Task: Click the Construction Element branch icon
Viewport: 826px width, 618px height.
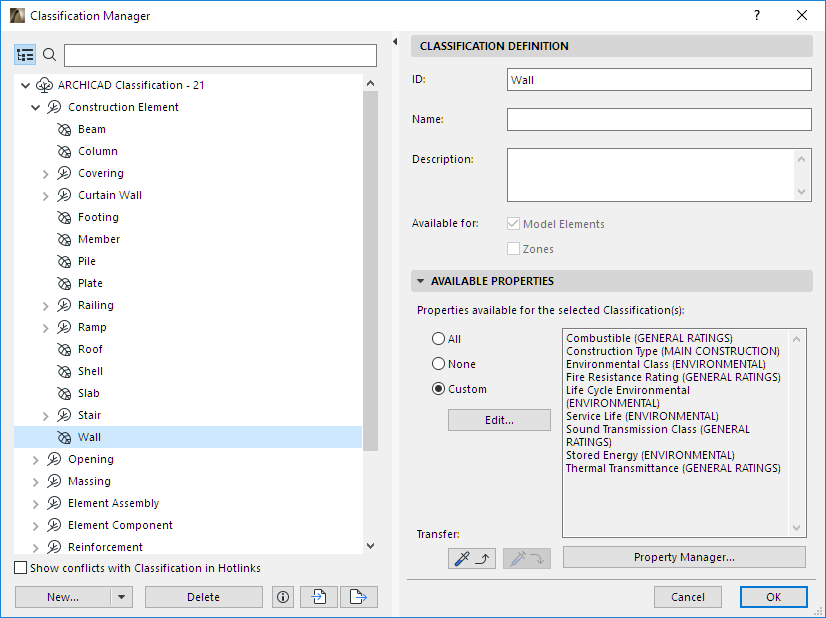Action: pyautogui.click(x=54, y=107)
